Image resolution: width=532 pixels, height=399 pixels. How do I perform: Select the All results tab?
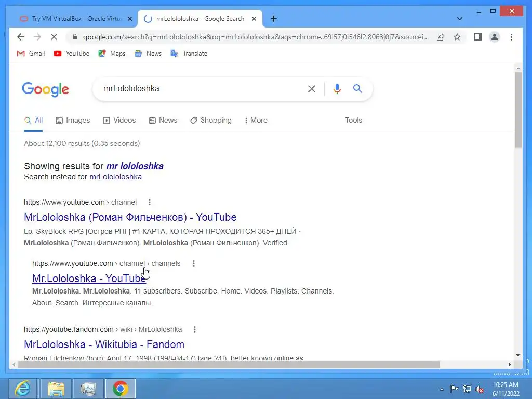pyautogui.click(x=33, y=121)
